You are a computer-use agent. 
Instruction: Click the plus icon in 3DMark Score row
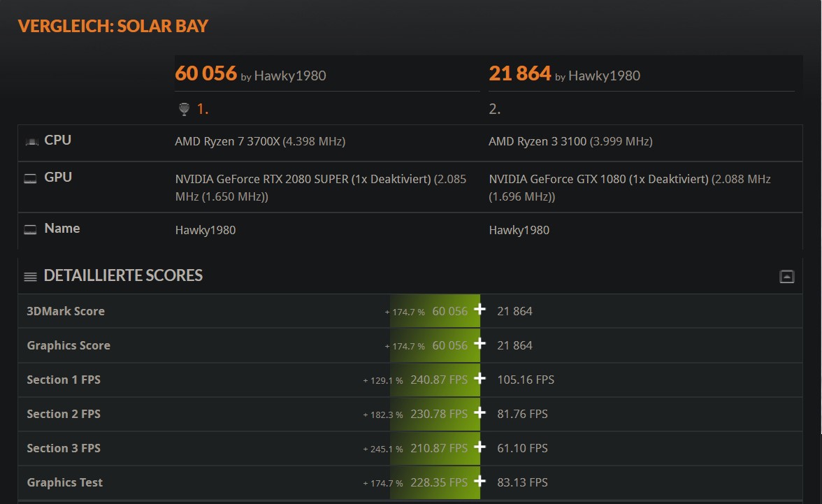[480, 310]
